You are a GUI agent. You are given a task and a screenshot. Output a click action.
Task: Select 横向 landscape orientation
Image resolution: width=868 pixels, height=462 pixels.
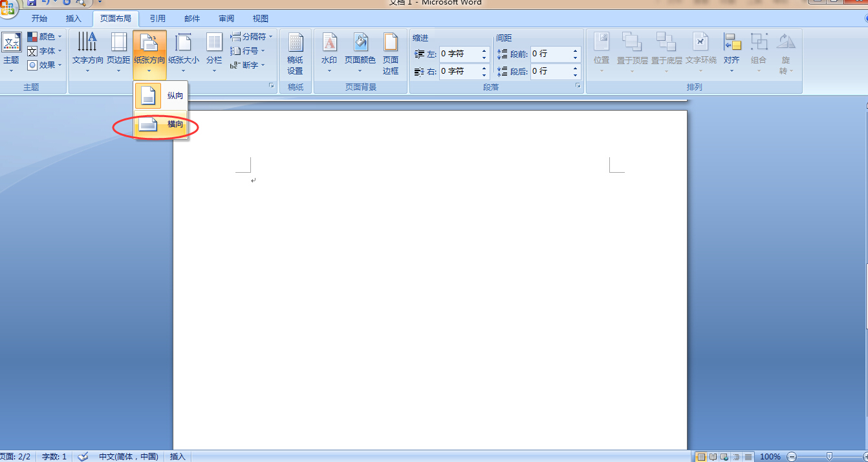coord(161,124)
